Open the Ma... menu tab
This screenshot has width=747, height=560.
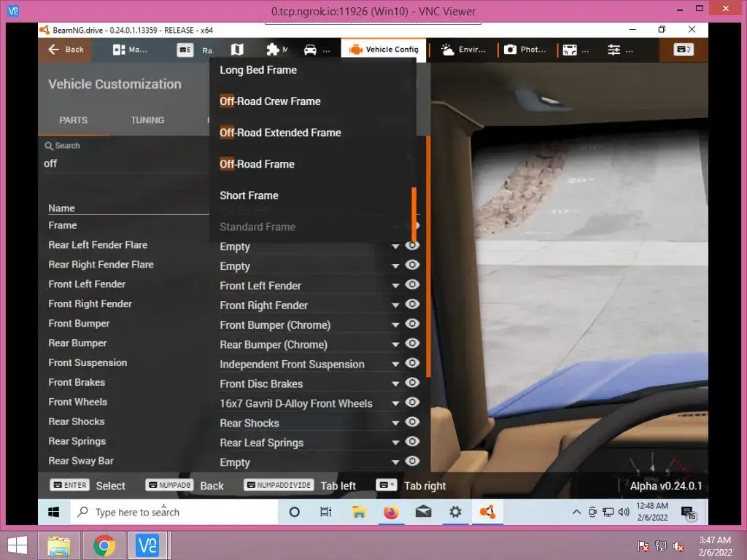click(130, 50)
